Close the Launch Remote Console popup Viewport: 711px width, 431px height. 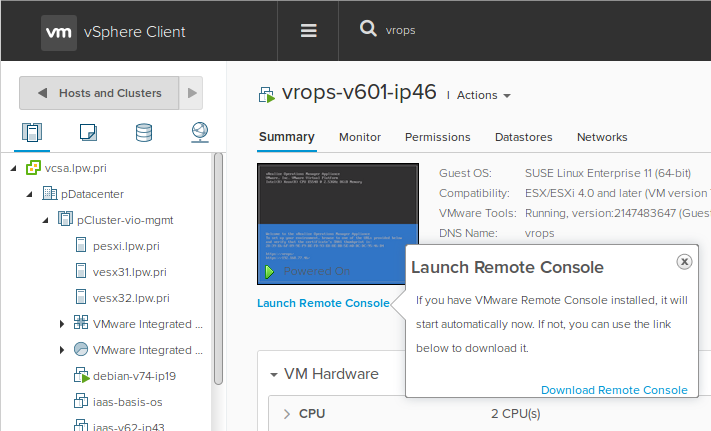point(684,262)
